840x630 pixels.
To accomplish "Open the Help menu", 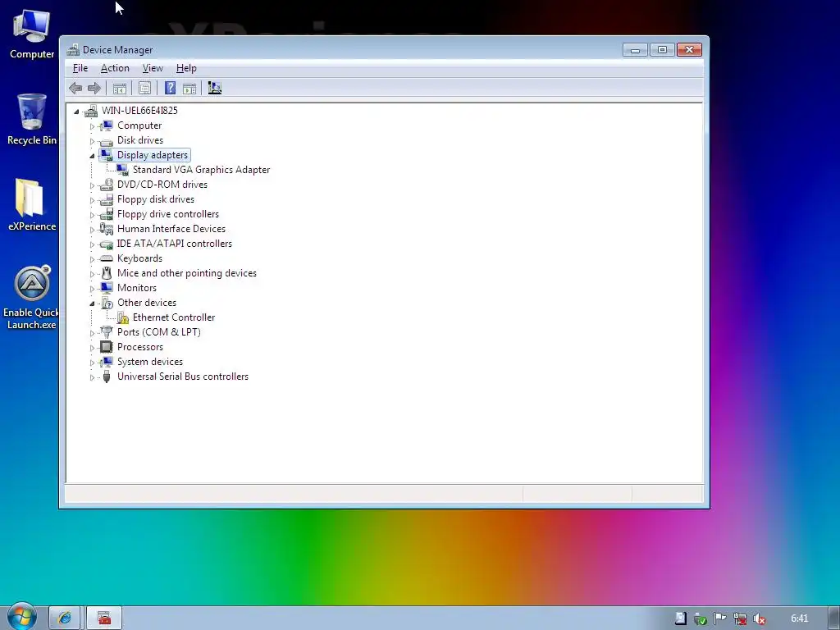I will (x=186, y=68).
